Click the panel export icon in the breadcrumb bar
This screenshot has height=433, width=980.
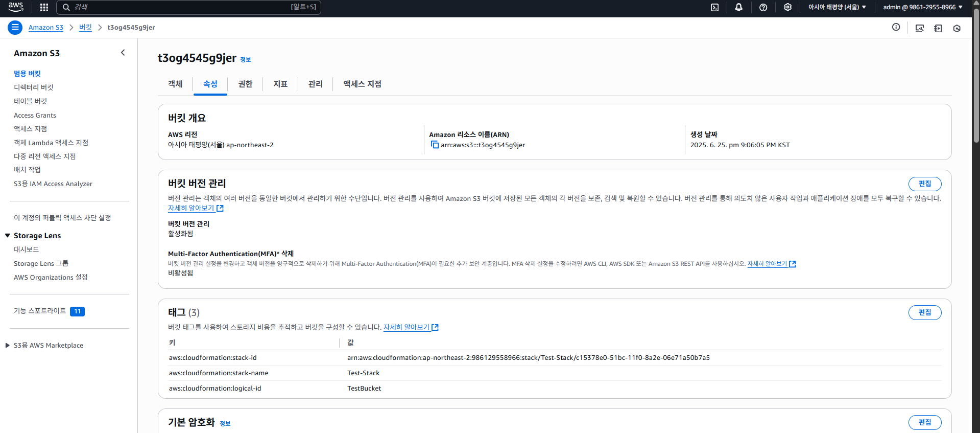(x=938, y=28)
